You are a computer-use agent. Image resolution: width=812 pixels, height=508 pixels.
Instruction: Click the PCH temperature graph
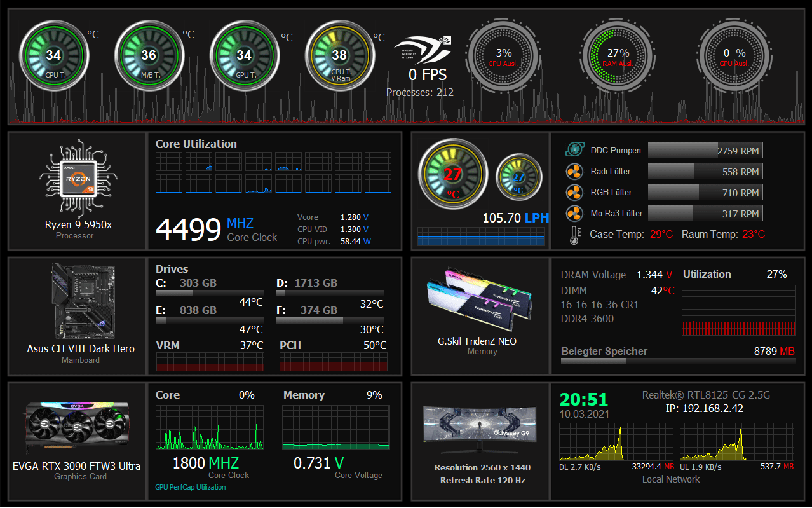333,362
